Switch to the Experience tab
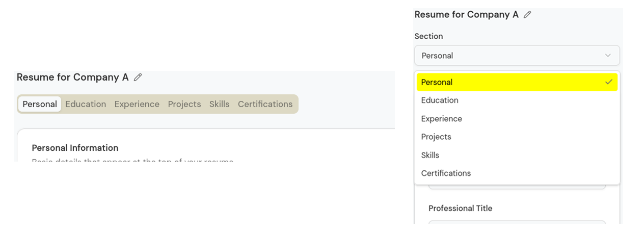 pyautogui.click(x=137, y=104)
